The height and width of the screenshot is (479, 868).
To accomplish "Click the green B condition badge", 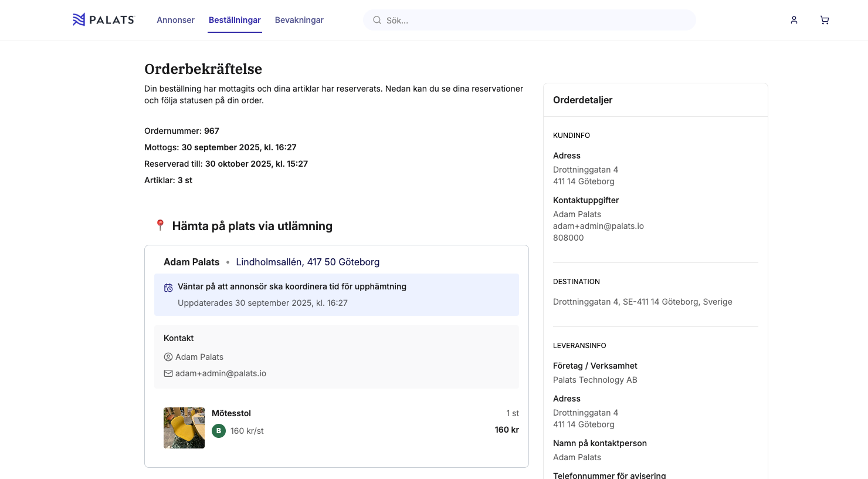I will tap(219, 431).
